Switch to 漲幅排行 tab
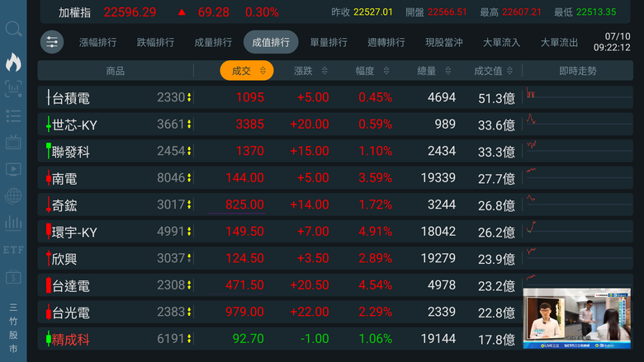The image size is (644, 362). [x=97, y=42]
